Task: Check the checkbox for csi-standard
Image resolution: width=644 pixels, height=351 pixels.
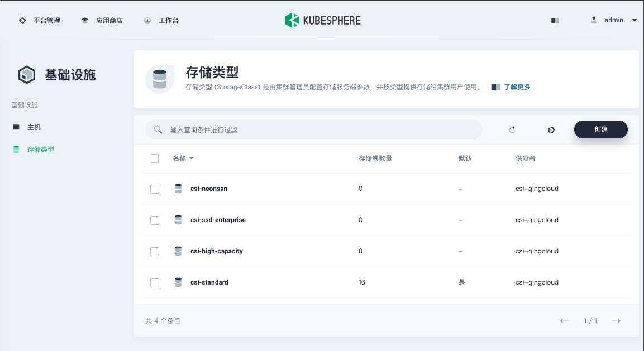Action: (x=155, y=282)
